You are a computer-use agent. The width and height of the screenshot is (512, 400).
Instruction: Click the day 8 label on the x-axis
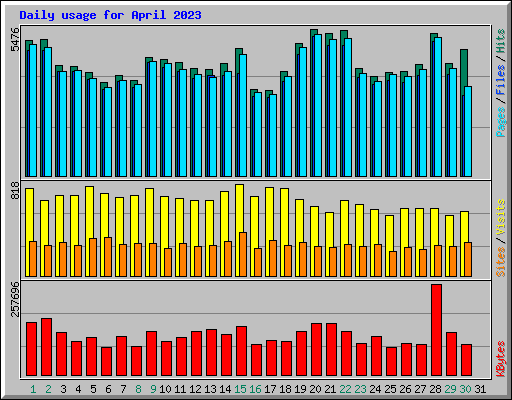tap(138, 389)
